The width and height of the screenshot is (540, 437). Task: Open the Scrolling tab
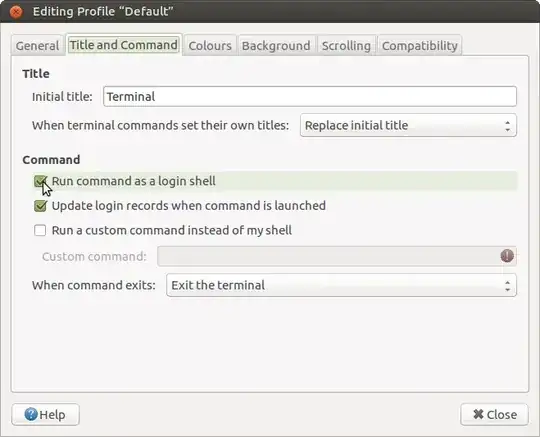[346, 45]
